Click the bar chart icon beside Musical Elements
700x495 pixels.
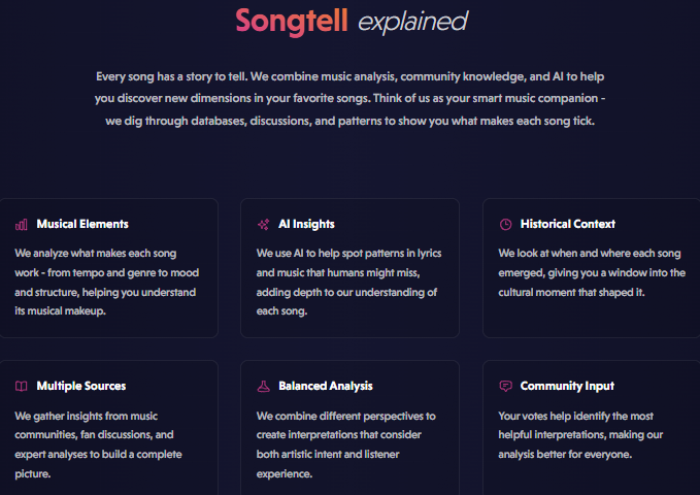click(21, 225)
